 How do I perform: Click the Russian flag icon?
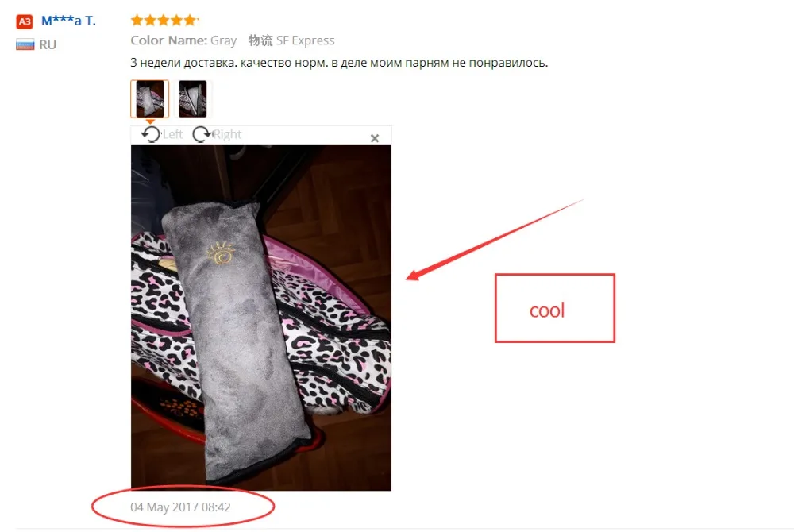25,44
